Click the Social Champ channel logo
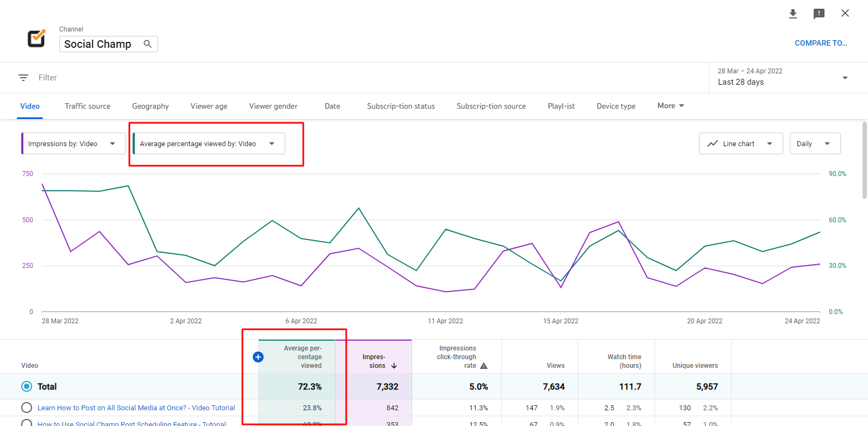This screenshot has width=868, height=426. click(x=36, y=39)
